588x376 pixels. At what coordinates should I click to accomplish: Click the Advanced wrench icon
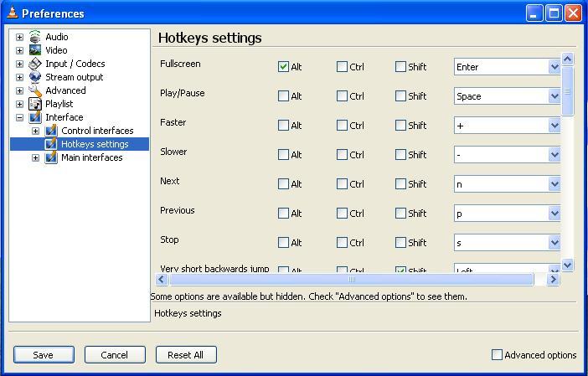[35, 90]
